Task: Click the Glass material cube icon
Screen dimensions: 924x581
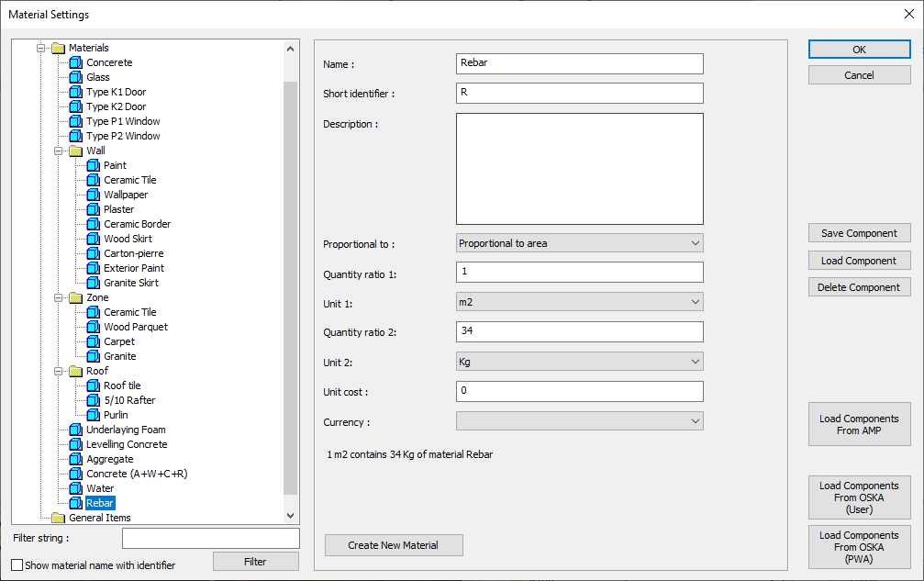Action: click(76, 78)
